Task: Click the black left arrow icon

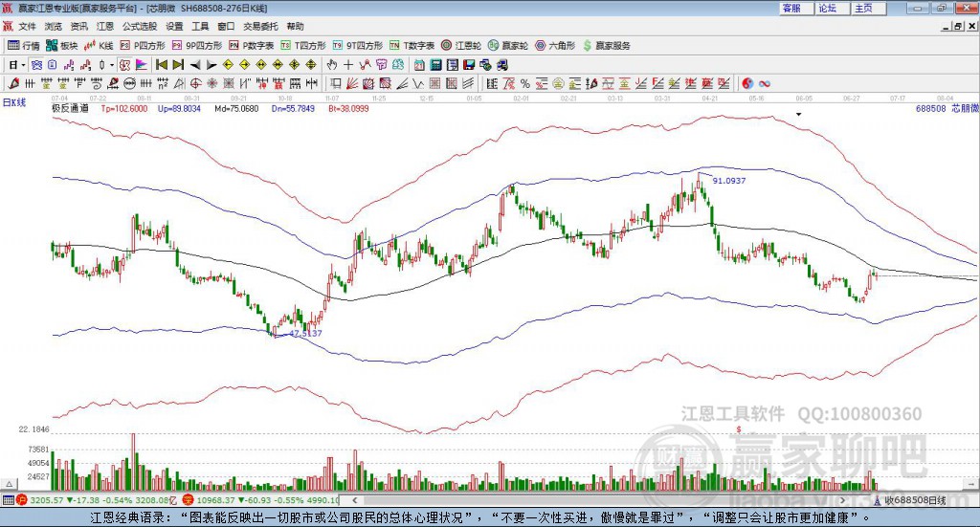Action: [195, 65]
